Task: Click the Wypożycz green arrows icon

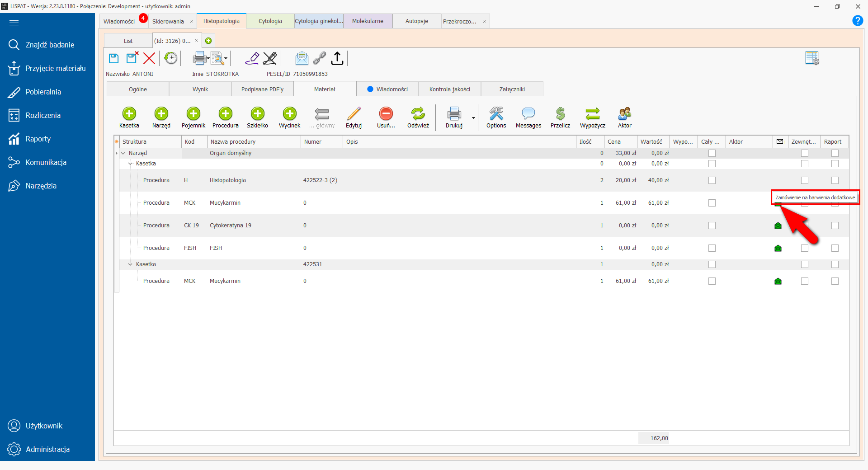Action: pyautogui.click(x=593, y=117)
